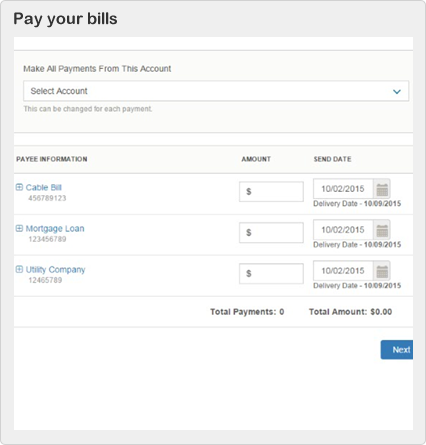
Task: Click the Send Date column header
Action: [x=332, y=159]
